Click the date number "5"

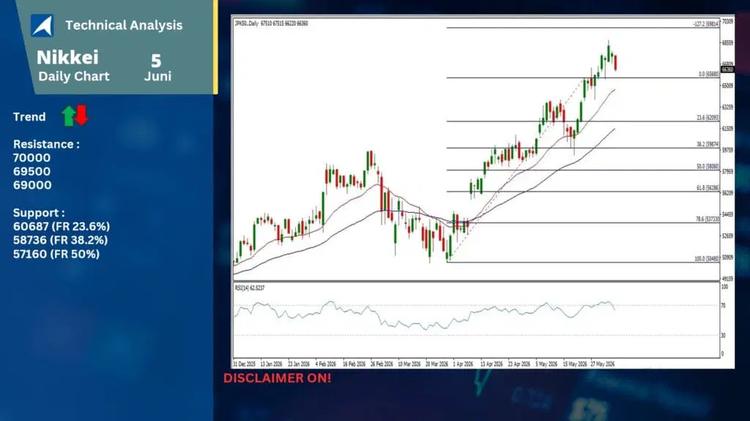click(156, 61)
